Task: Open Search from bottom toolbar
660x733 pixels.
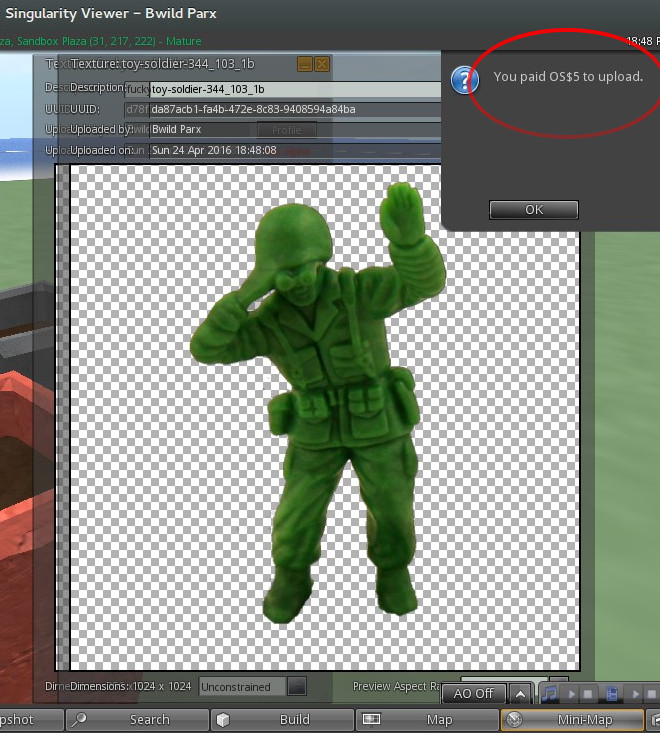Action: coord(137,720)
